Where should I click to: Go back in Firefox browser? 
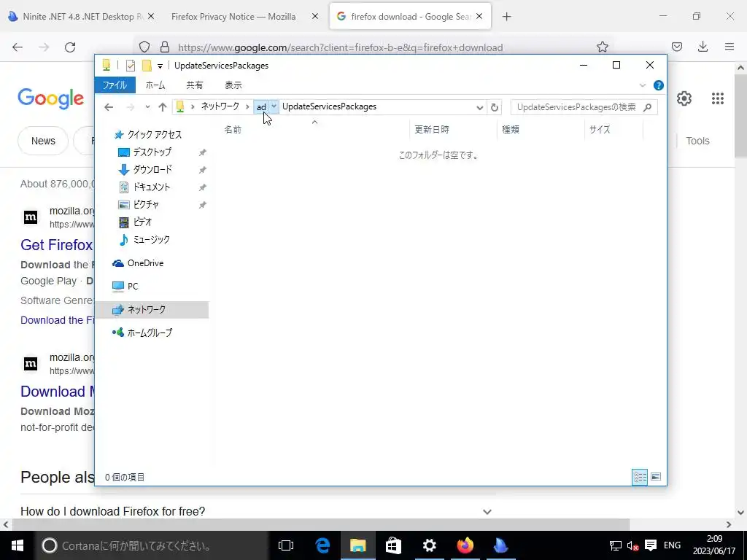[18, 47]
